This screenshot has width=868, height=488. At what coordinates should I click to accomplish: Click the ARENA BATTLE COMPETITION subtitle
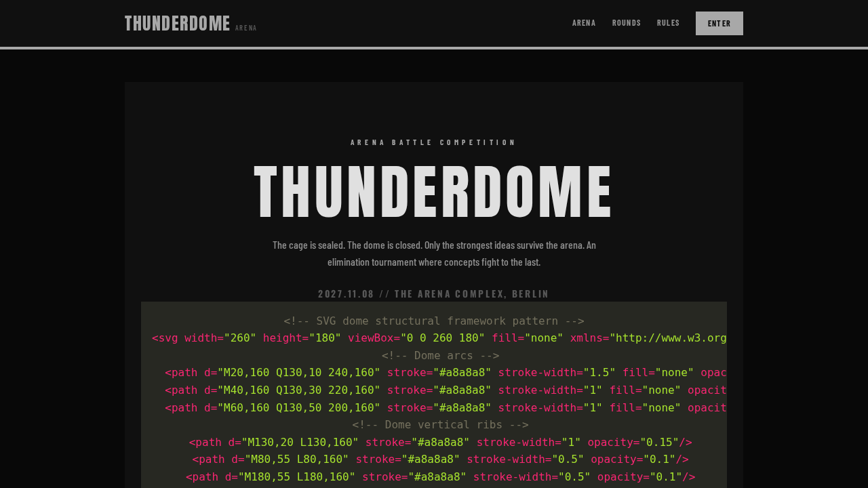(433, 142)
